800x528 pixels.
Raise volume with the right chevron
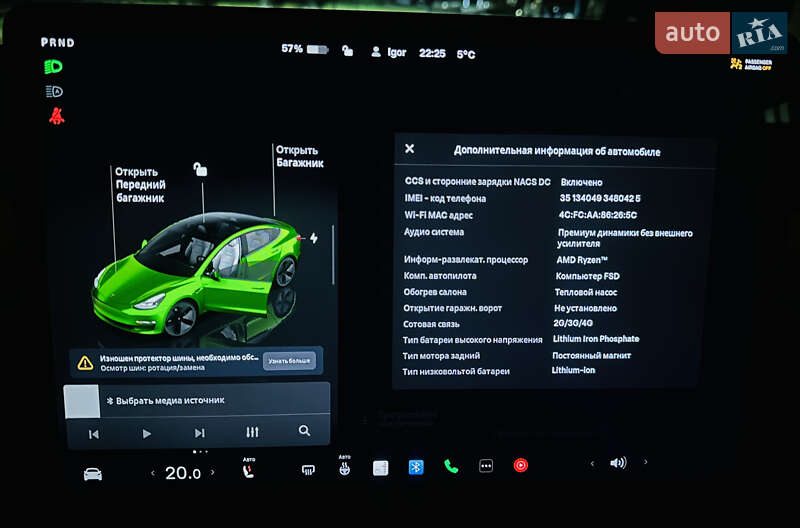pos(645,462)
